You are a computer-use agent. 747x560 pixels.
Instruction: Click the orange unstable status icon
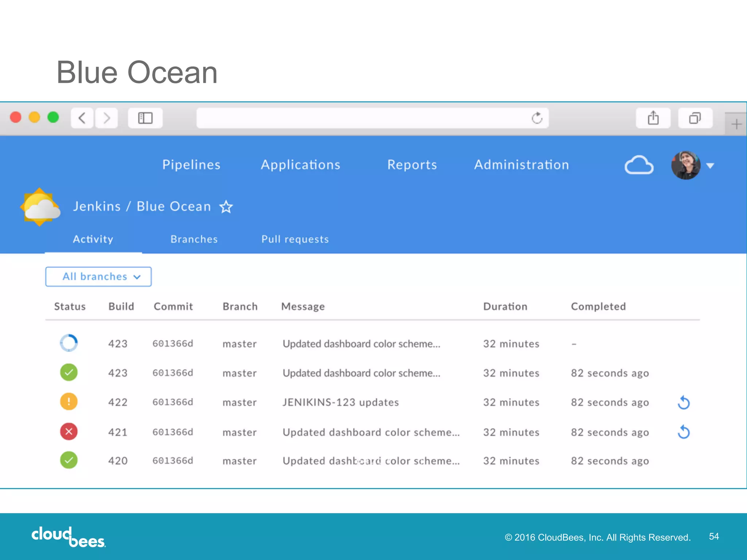[69, 402]
